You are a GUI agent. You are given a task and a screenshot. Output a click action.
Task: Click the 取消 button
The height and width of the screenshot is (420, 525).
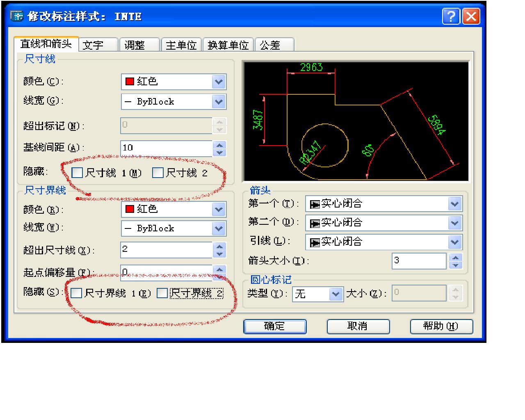(x=358, y=326)
